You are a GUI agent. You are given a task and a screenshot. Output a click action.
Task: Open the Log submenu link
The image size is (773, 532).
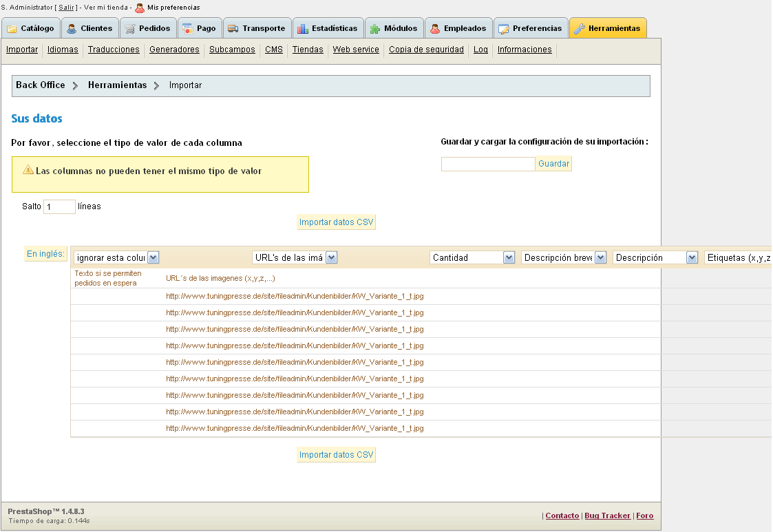(x=480, y=50)
